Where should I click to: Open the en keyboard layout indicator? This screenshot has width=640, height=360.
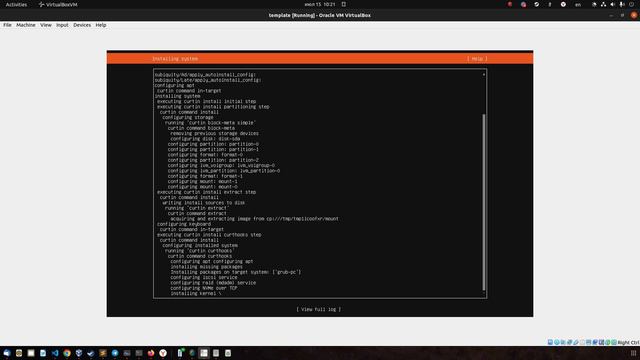pyautogui.click(x=578, y=4)
